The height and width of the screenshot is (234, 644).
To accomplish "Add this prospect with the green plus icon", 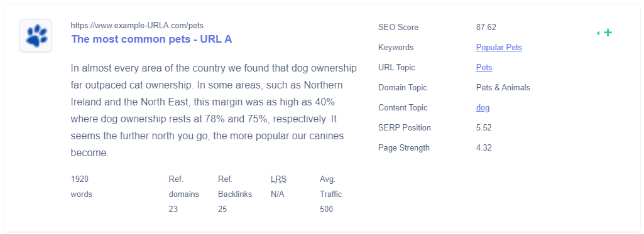I will tap(608, 33).
